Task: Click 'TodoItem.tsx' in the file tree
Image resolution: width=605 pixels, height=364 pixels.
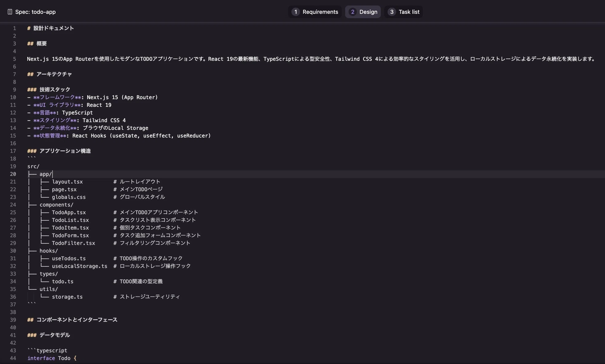Action: (x=70, y=228)
